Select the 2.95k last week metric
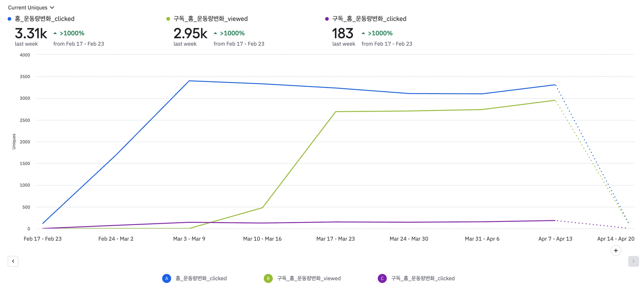 190,33
